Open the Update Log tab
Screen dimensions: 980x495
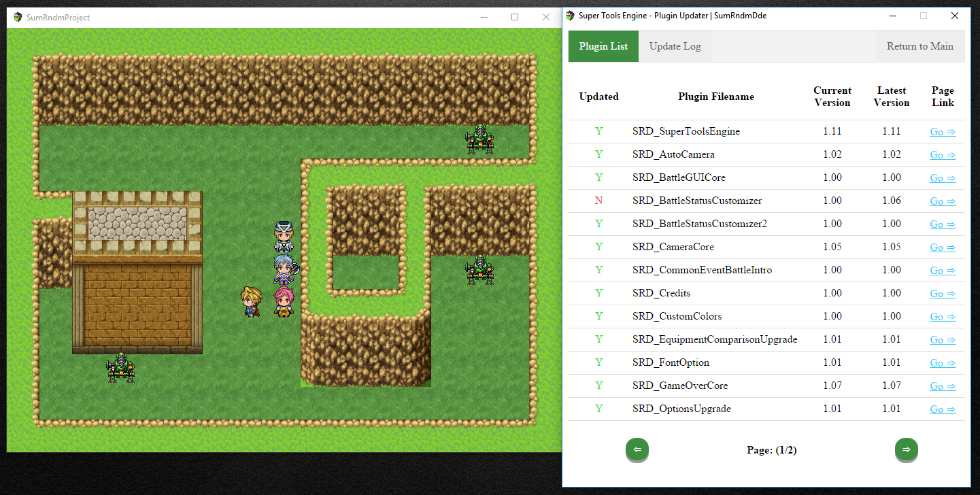coord(675,46)
